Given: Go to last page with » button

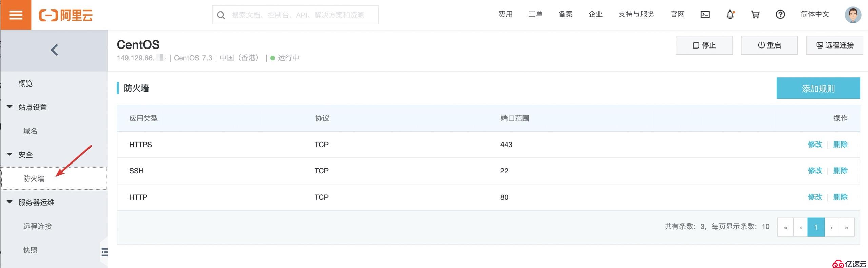Looking at the screenshot, I should 847,227.
